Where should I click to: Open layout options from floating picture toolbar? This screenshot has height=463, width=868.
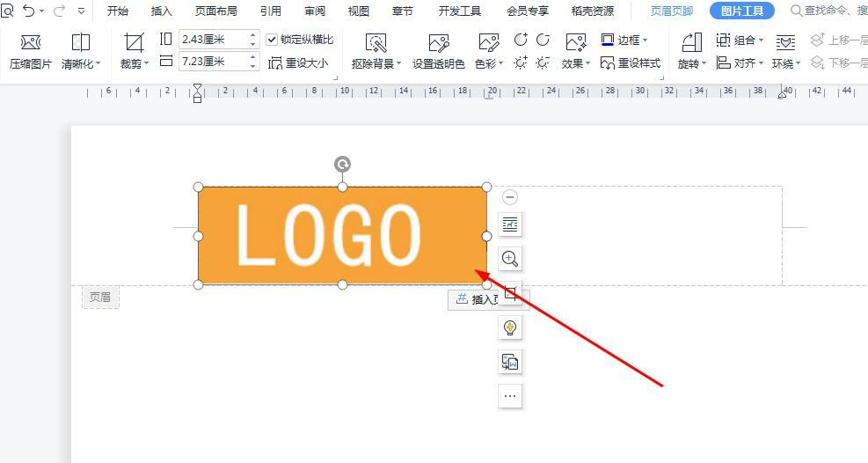(510, 224)
